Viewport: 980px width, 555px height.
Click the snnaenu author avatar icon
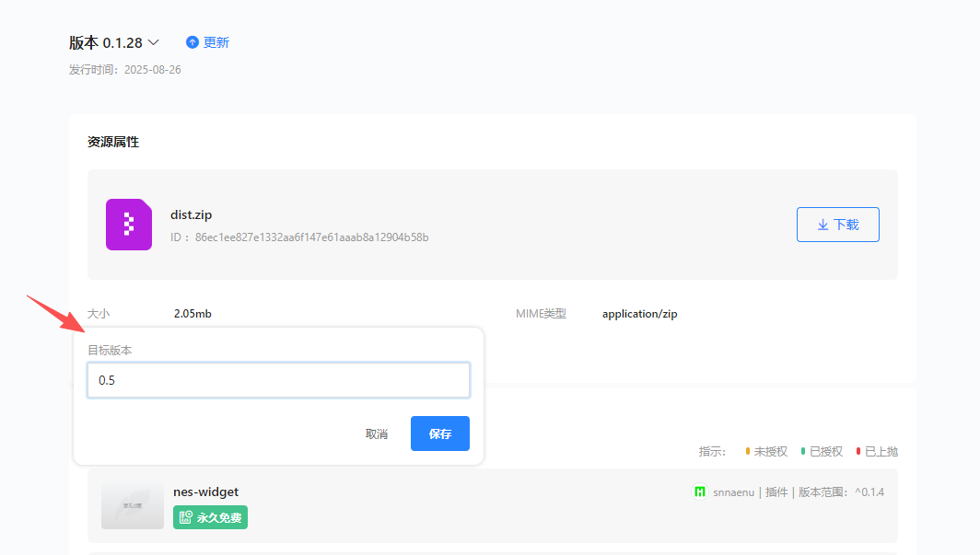[x=700, y=492]
